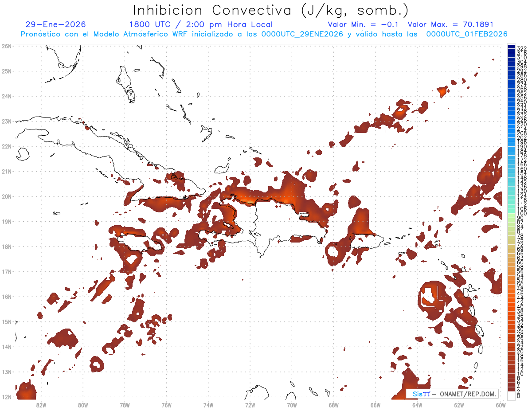
Task: Click the "15N" latitude label
Action: click(x=7, y=321)
